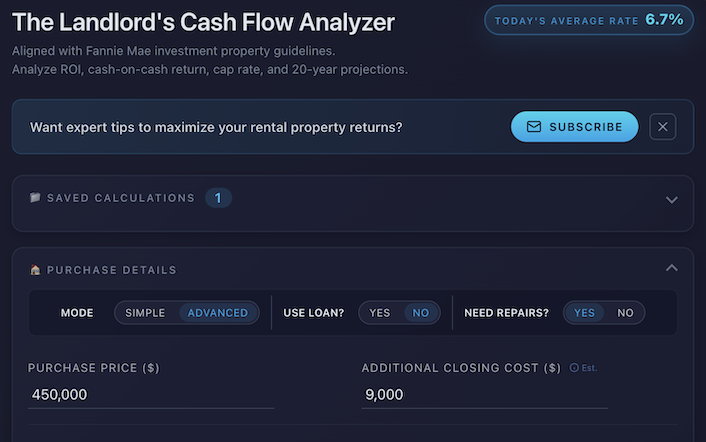Click the Purchase Price input field
The width and height of the screenshot is (706, 442).
150,395
